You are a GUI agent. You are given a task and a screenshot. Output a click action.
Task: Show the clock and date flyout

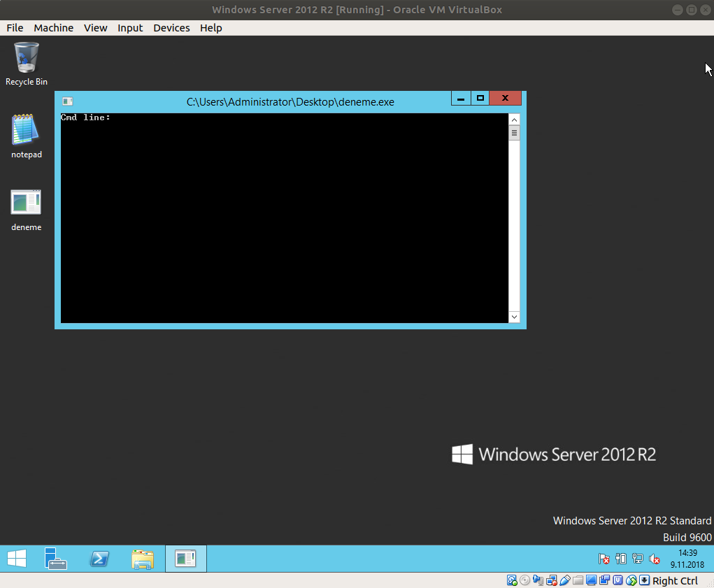tap(687, 559)
